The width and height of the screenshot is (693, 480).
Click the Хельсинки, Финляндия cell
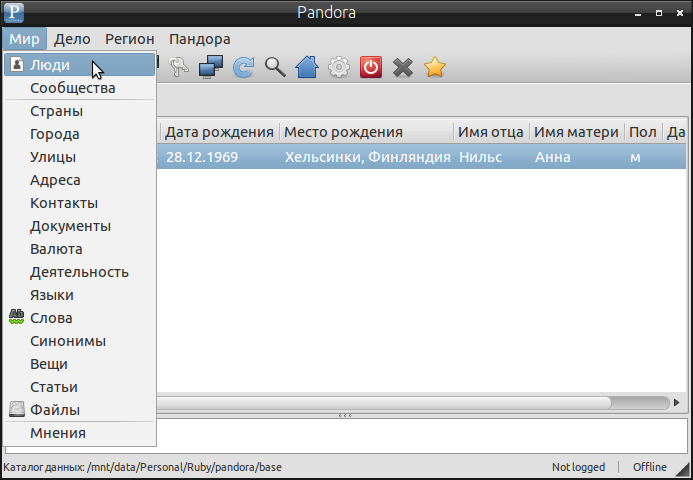pos(368,157)
